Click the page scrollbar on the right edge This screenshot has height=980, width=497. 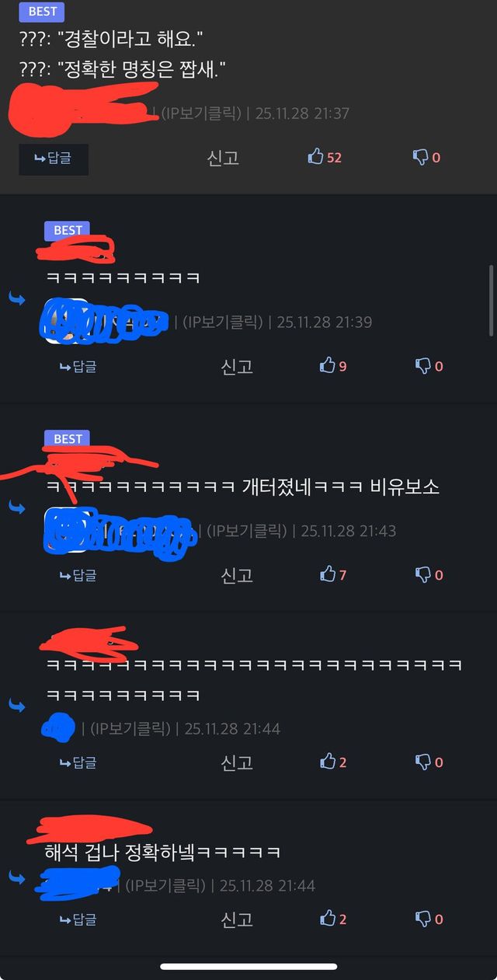tap(491, 301)
